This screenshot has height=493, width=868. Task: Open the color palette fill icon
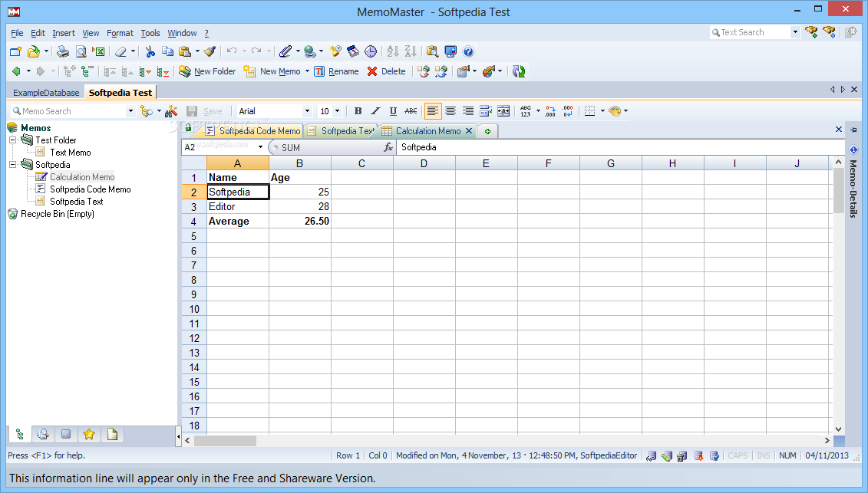(615, 111)
